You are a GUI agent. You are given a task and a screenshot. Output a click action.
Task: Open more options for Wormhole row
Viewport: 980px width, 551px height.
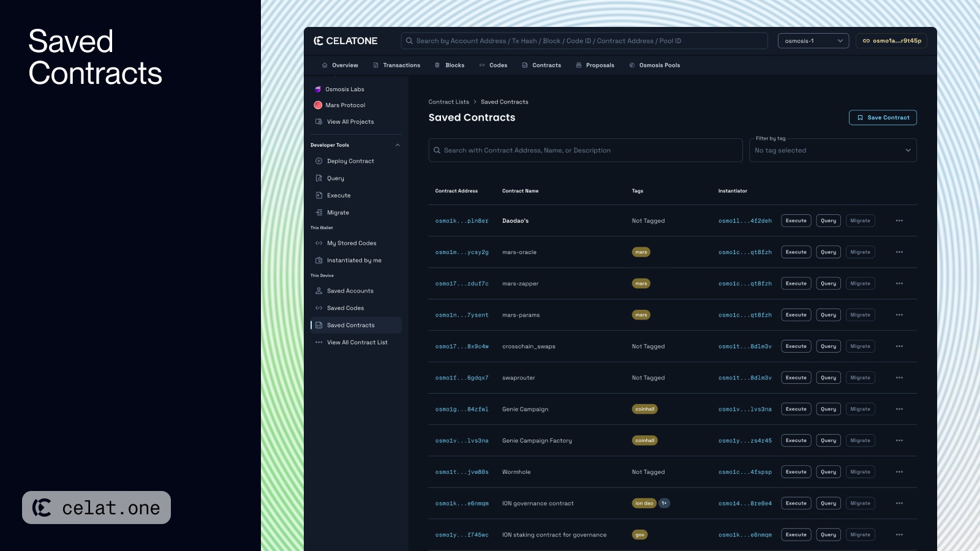click(899, 472)
